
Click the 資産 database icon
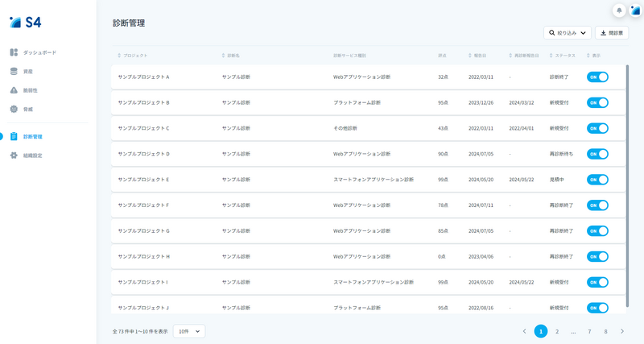tap(14, 72)
